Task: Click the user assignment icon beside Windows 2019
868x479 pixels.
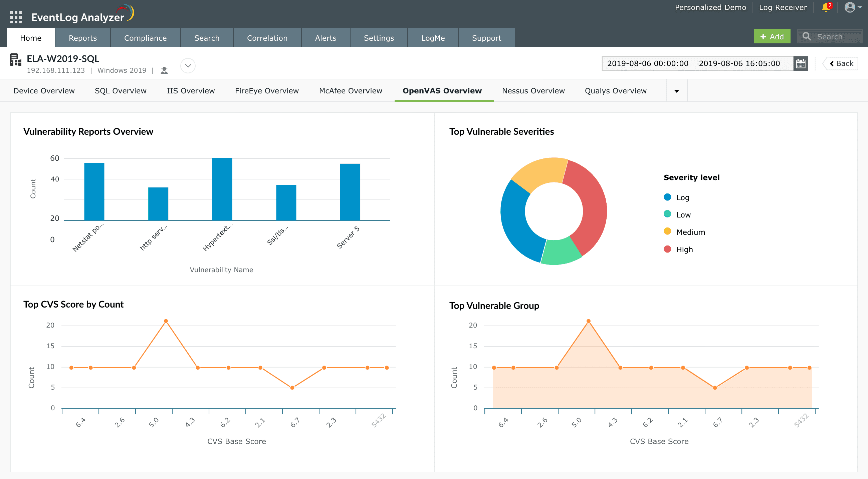Action: pyautogui.click(x=164, y=70)
